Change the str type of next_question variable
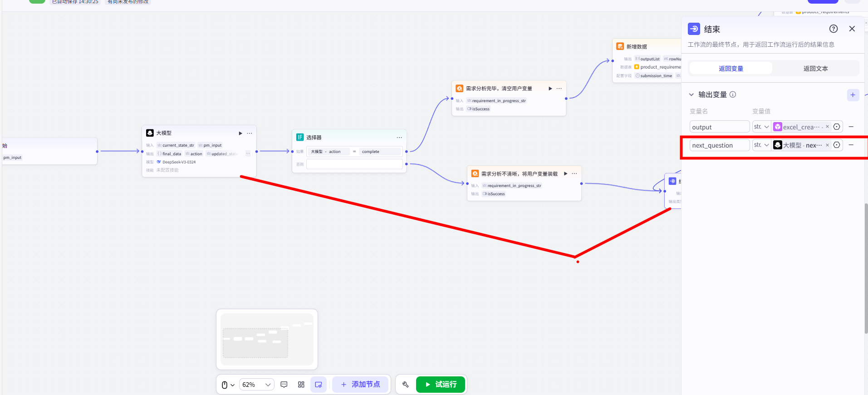The image size is (868, 395). [761, 145]
